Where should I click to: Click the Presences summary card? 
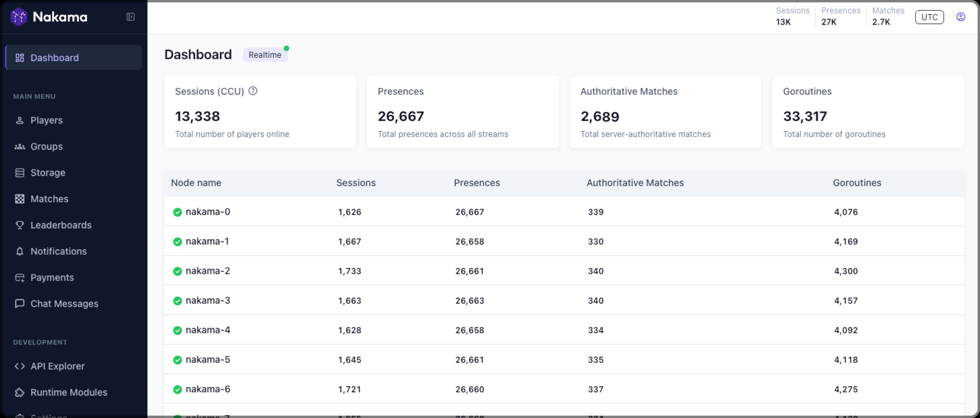463,112
